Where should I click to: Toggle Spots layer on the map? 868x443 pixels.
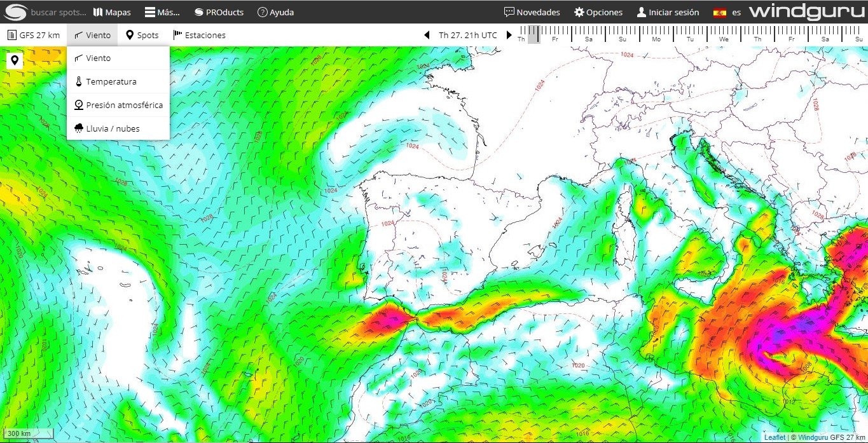[x=142, y=35]
